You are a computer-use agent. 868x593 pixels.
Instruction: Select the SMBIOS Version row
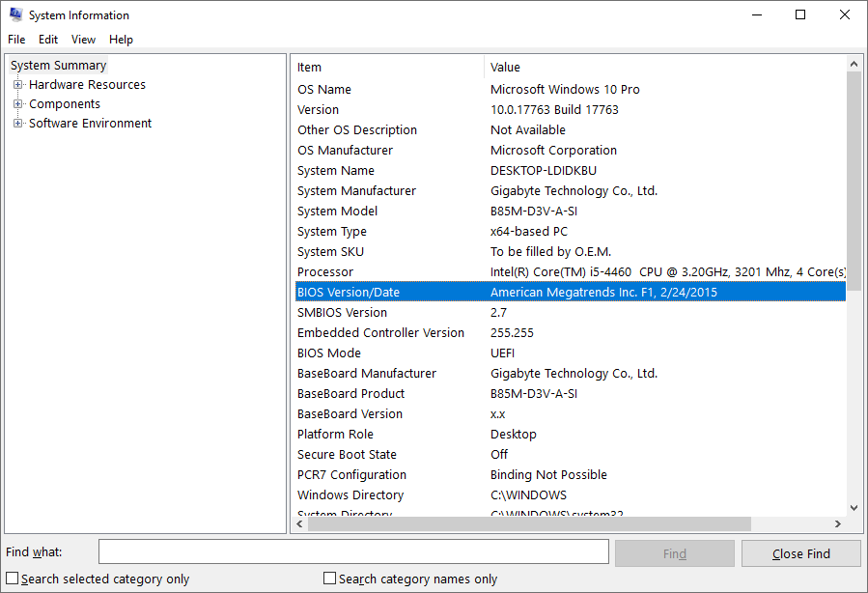tap(571, 313)
